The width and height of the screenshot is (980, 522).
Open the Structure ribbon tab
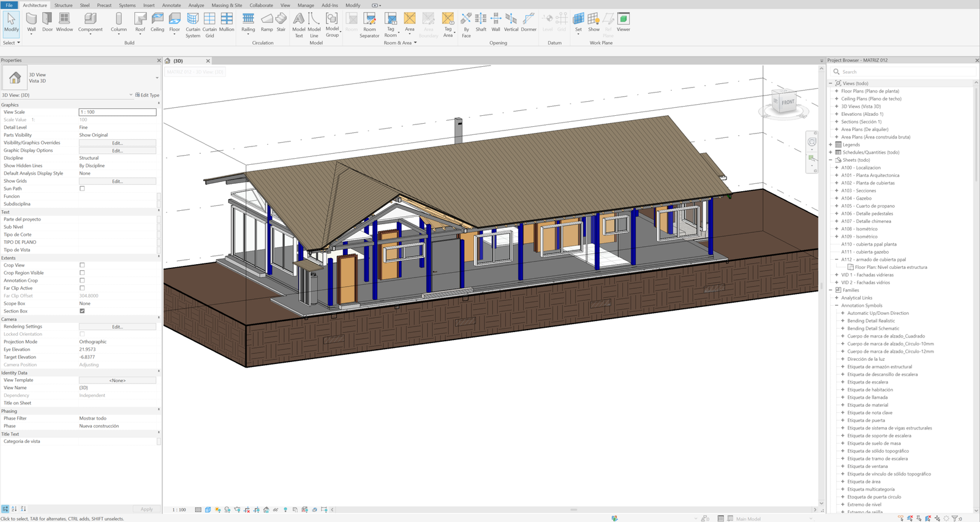(x=63, y=5)
